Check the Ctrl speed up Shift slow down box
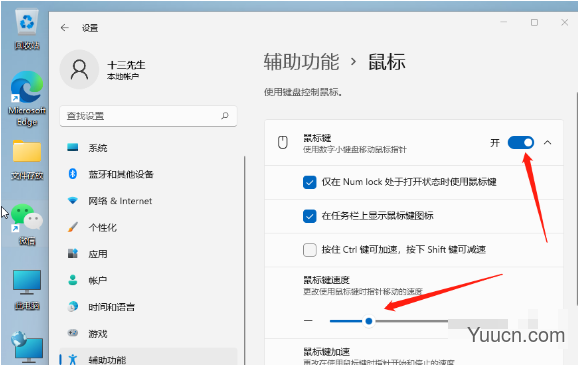578x365 pixels. [x=310, y=250]
